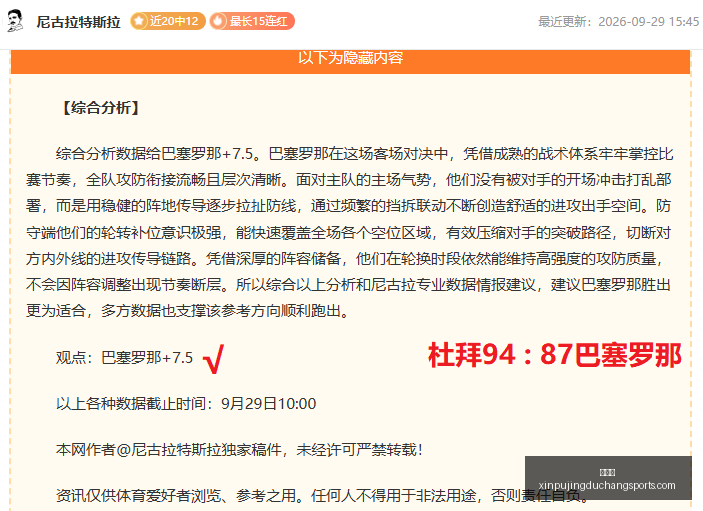This screenshot has width=703, height=511.
Task: Select the 资讯仅供体育爱好者浏览 disclaimer line
Action: click(x=322, y=496)
